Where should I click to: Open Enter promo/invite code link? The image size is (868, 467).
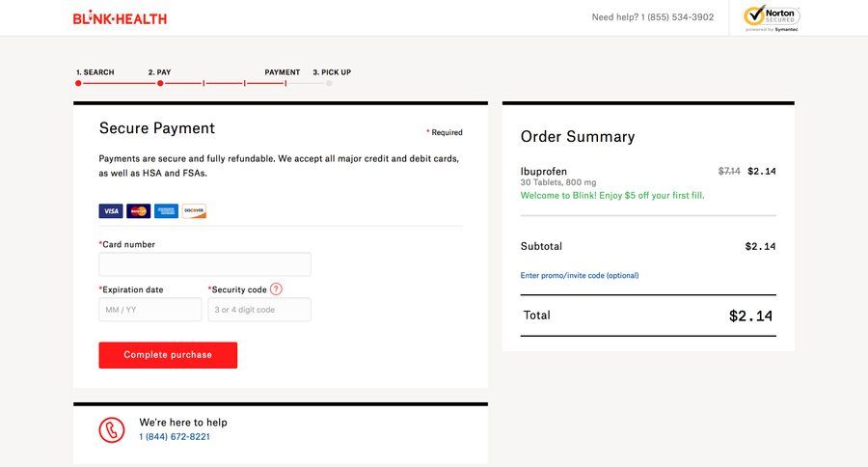(x=579, y=276)
